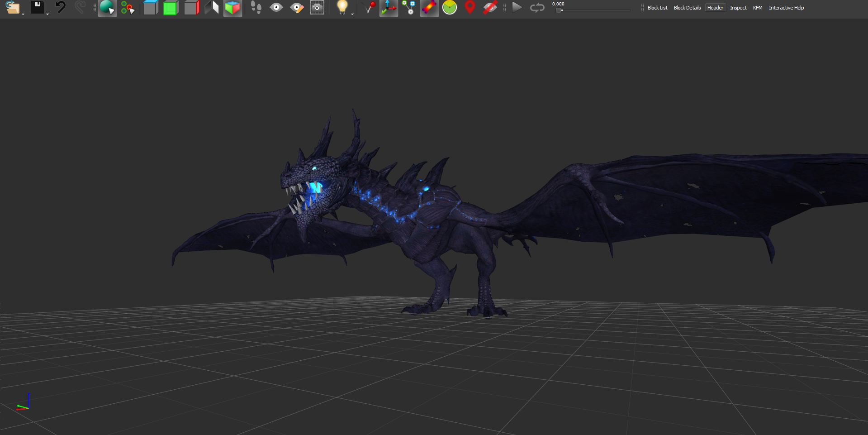
Task: Click the Walk view footprints icon
Action: pos(256,8)
